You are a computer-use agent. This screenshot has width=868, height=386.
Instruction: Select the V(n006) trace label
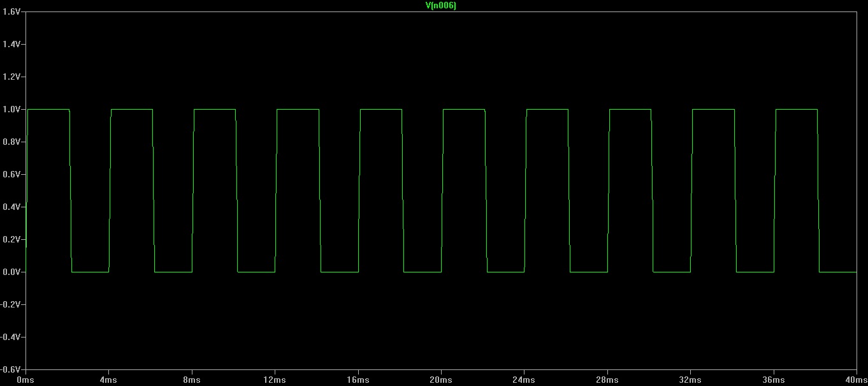tap(441, 5)
